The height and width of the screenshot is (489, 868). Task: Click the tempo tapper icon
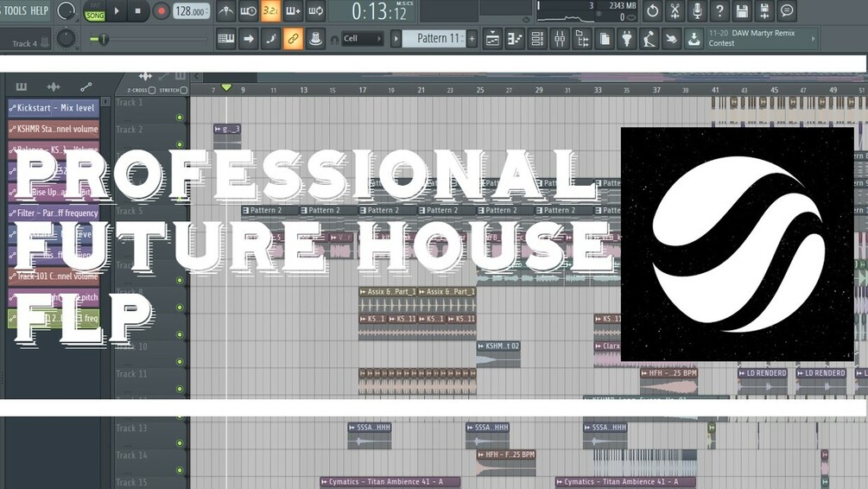[x=649, y=39]
